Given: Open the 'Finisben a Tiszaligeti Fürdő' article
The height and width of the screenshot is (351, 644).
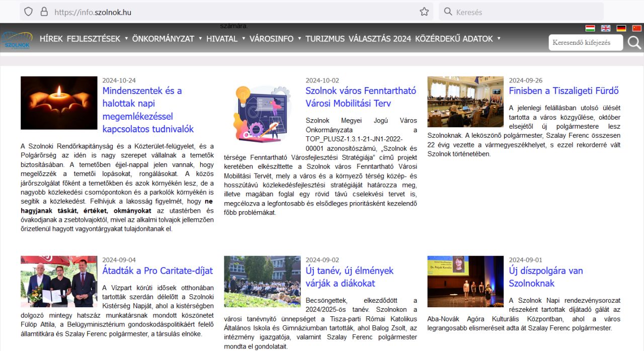Looking at the screenshot, I should tap(563, 91).
